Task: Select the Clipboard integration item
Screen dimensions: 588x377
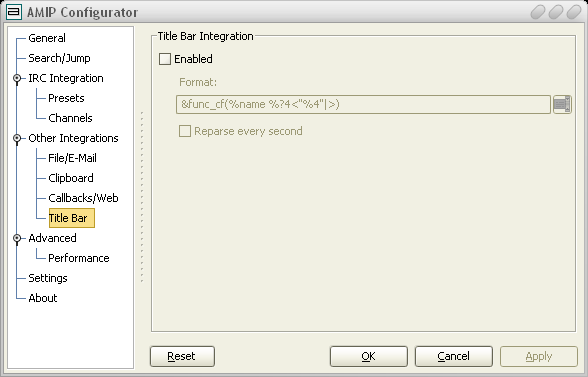Action: [71, 178]
